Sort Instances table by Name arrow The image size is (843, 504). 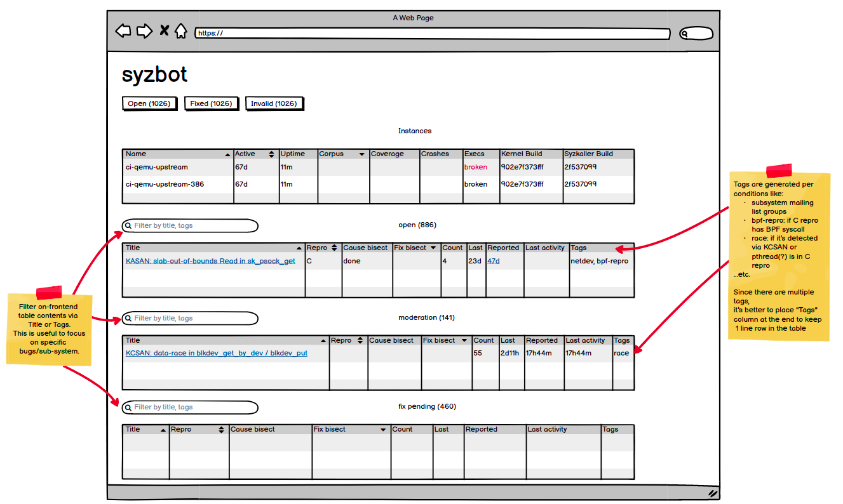227,154
